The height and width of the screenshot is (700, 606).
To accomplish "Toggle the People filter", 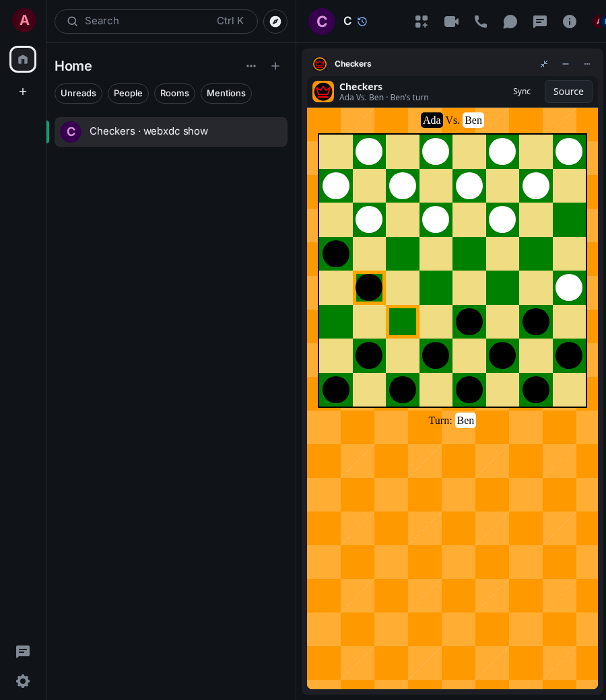I will coord(128,94).
